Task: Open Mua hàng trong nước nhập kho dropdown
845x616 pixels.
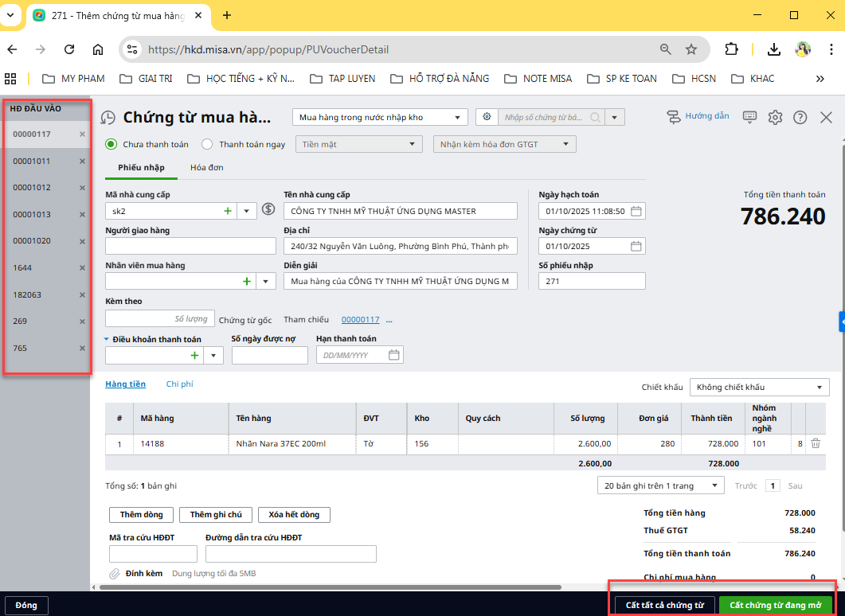Action: tap(380, 118)
